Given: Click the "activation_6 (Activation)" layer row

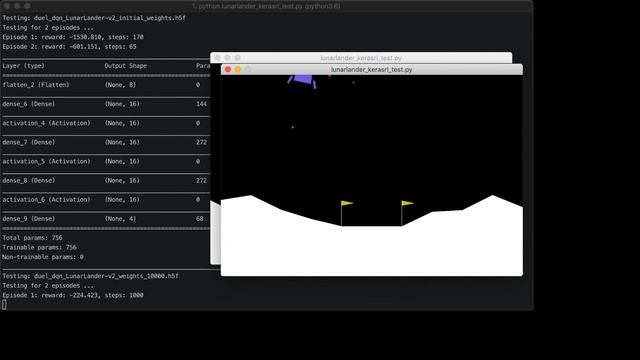Looking at the screenshot, I should click(47, 200).
